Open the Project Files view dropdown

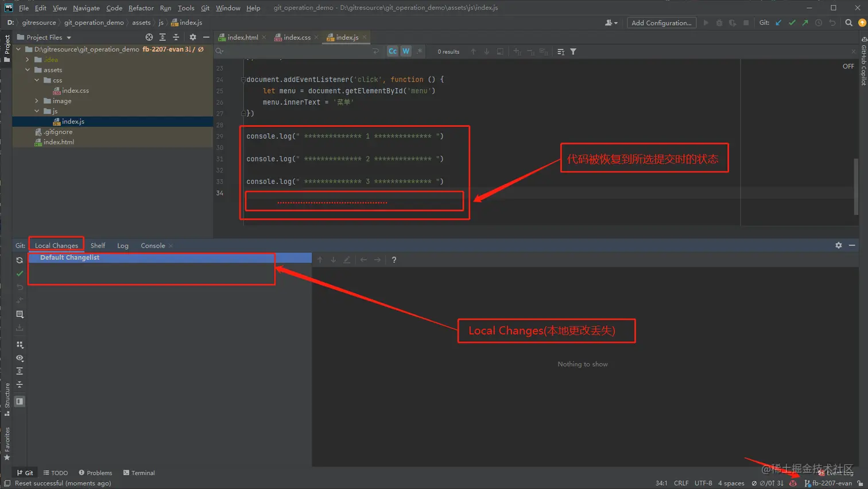pyautogui.click(x=69, y=37)
